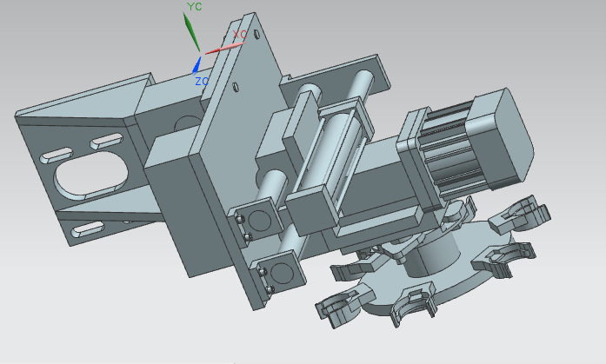
Task: Select the pneumatic cylinder barrel in the center
Action: pos(332,155)
